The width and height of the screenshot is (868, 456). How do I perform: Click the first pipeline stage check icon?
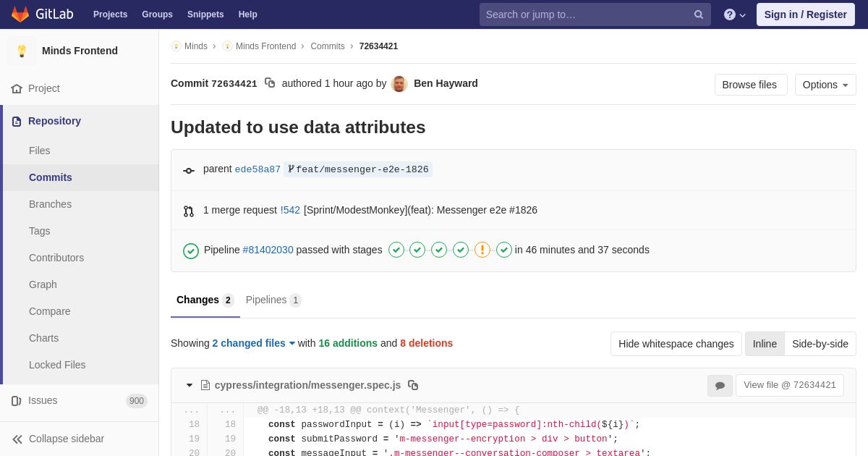pyautogui.click(x=396, y=250)
